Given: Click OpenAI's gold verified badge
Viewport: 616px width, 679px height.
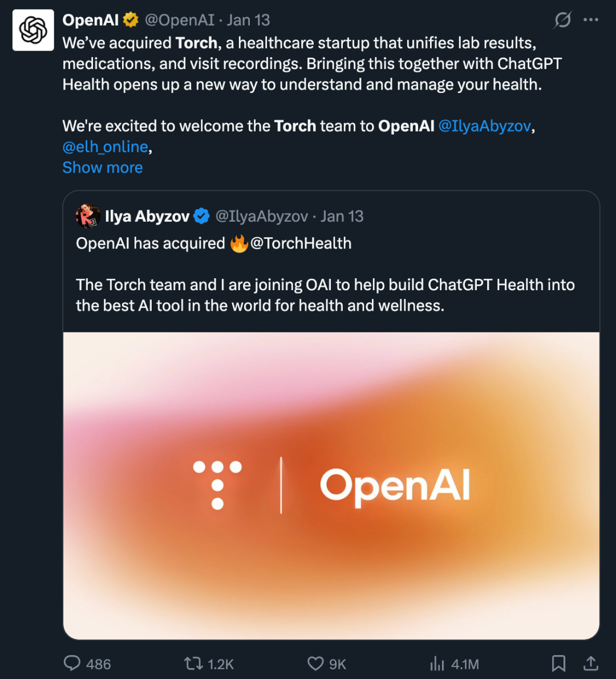Looking at the screenshot, I should pyautogui.click(x=131, y=20).
